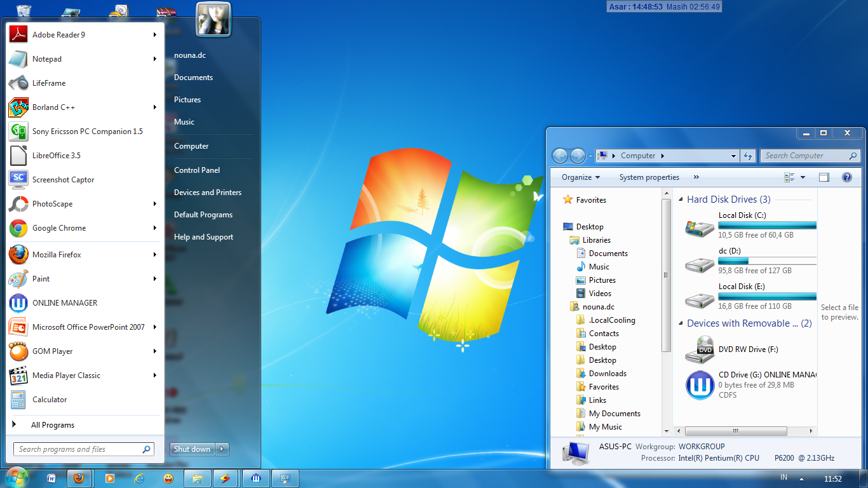The width and height of the screenshot is (868, 488).
Task: Open the Organize dropdown in Explorer
Action: 581,177
